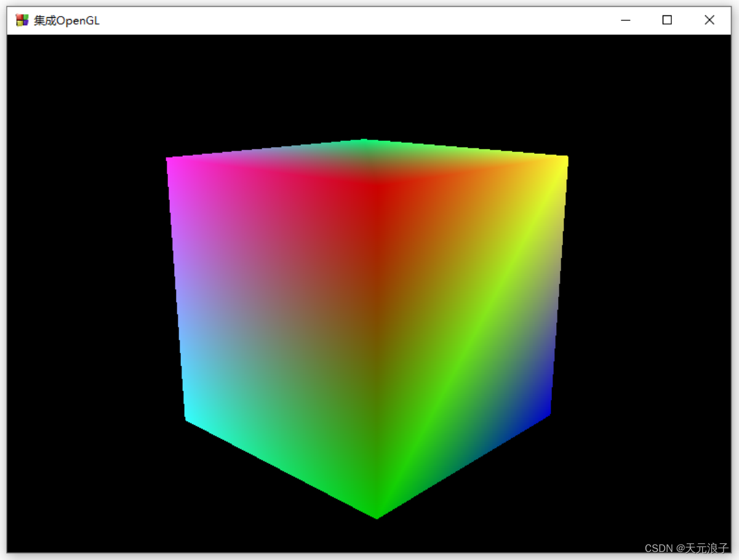
Task: Close the 集成OpenGL window
Action: (x=709, y=20)
